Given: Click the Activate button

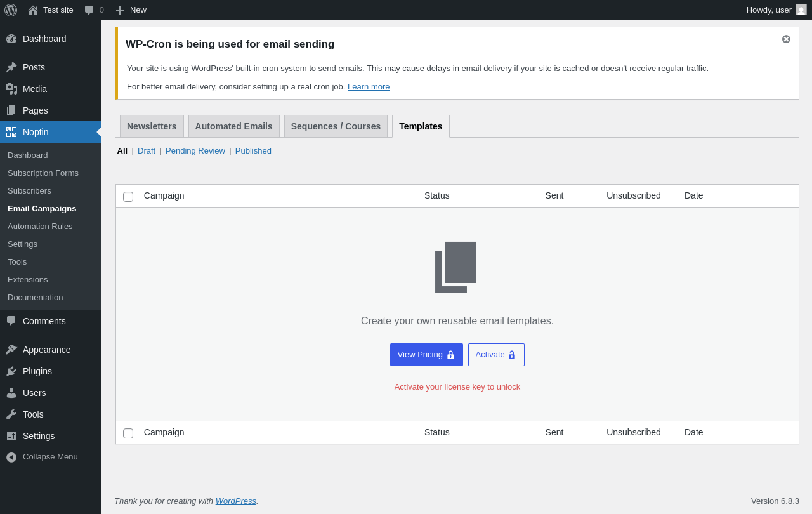Looking at the screenshot, I should [496, 355].
